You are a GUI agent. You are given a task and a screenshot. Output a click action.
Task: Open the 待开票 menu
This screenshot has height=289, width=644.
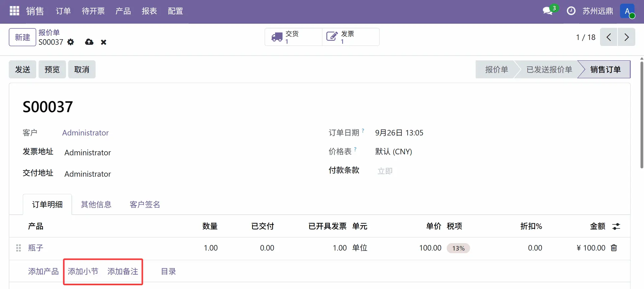[93, 11]
